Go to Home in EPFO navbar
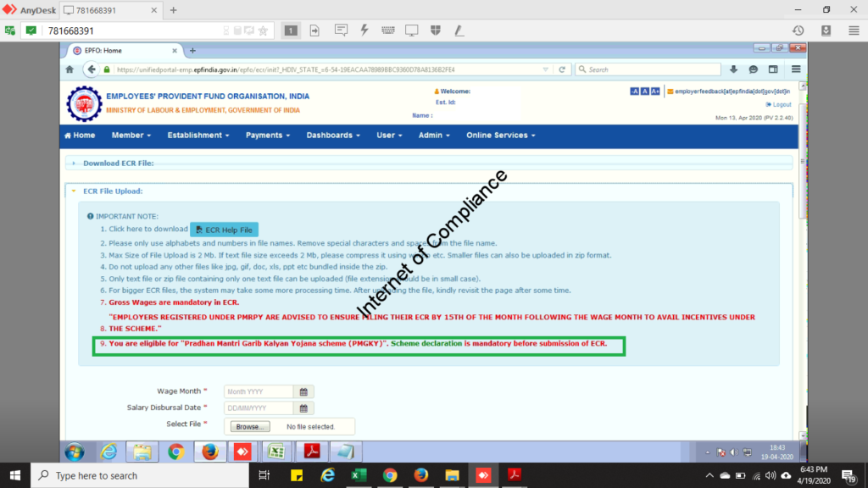This screenshot has height=488, width=868. click(80, 136)
